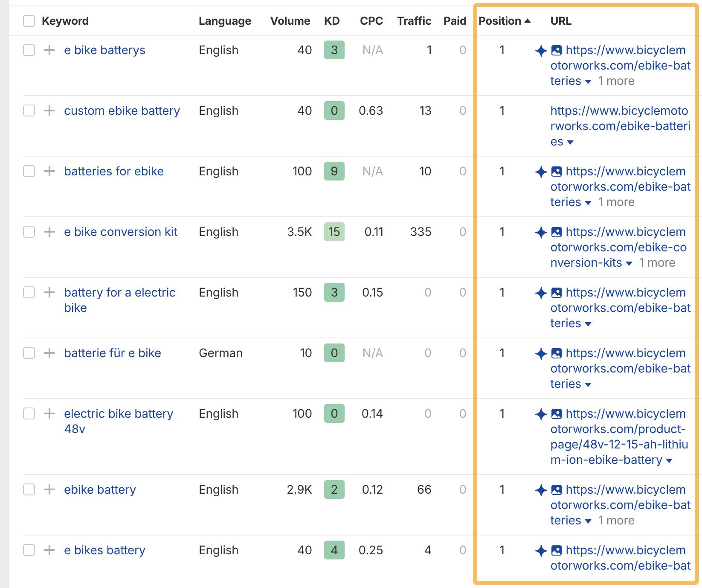Click the traffic value '335'
Screen dimensions: 702x588
tap(421, 232)
